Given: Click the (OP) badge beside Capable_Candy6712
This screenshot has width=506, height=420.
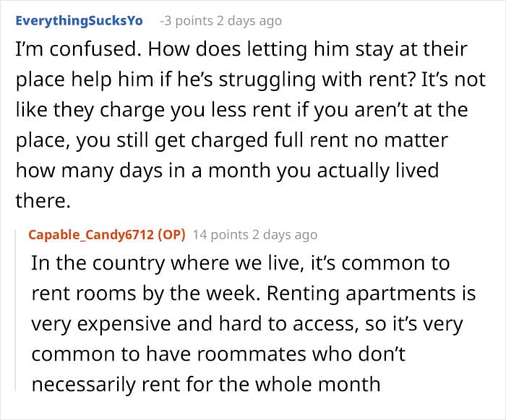Looking at the screenshot, I should coord(174,234).
